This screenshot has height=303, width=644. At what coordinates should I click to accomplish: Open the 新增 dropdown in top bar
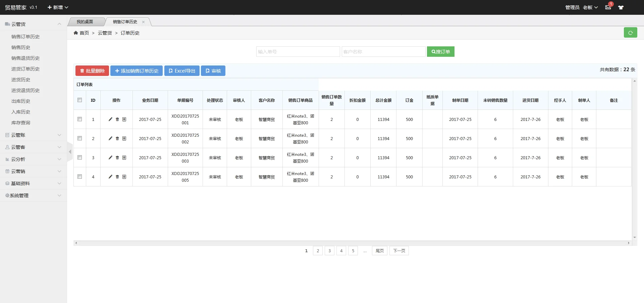58,7
